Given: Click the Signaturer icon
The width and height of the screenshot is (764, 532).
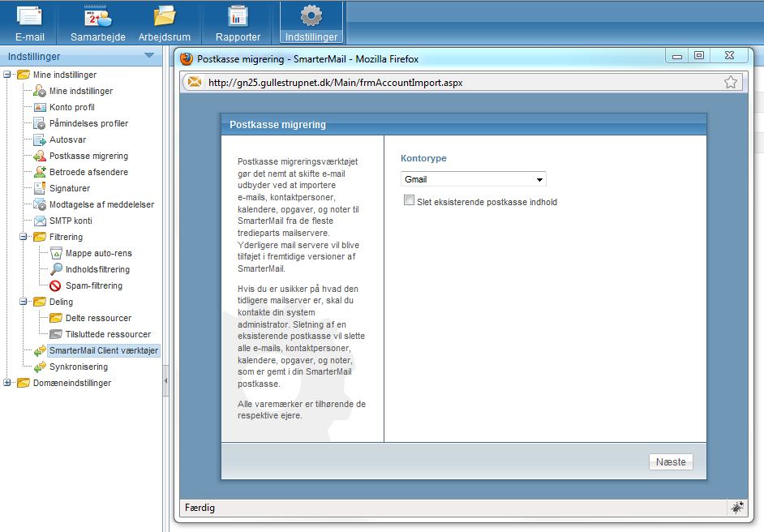Looking at the screenshot, I should (x=40, y=188).
